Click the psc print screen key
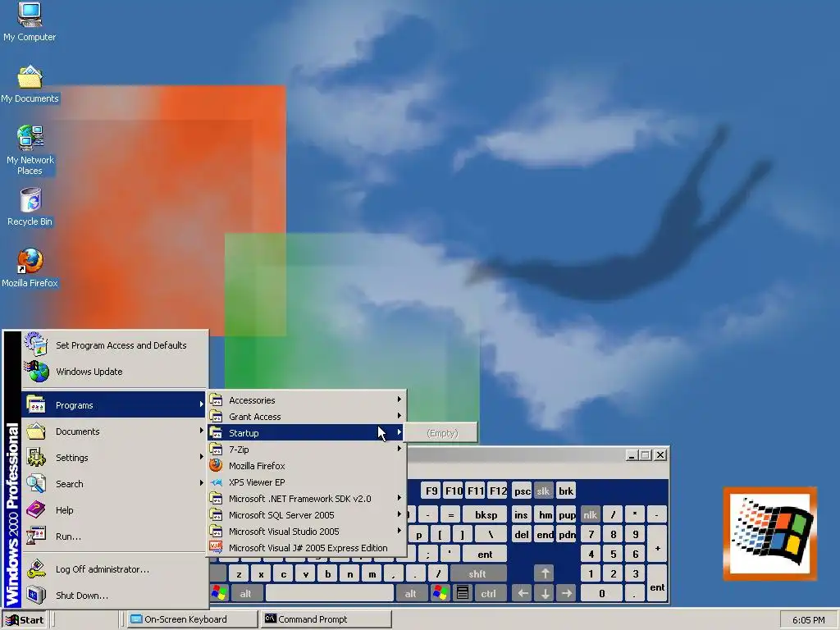The height and width of the screenshot is (630, 840). 522,491
